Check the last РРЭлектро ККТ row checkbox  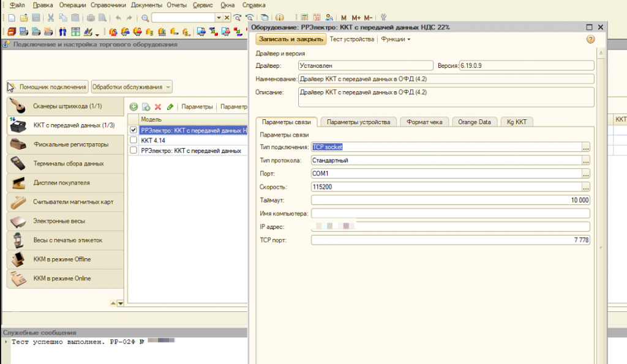133,150
